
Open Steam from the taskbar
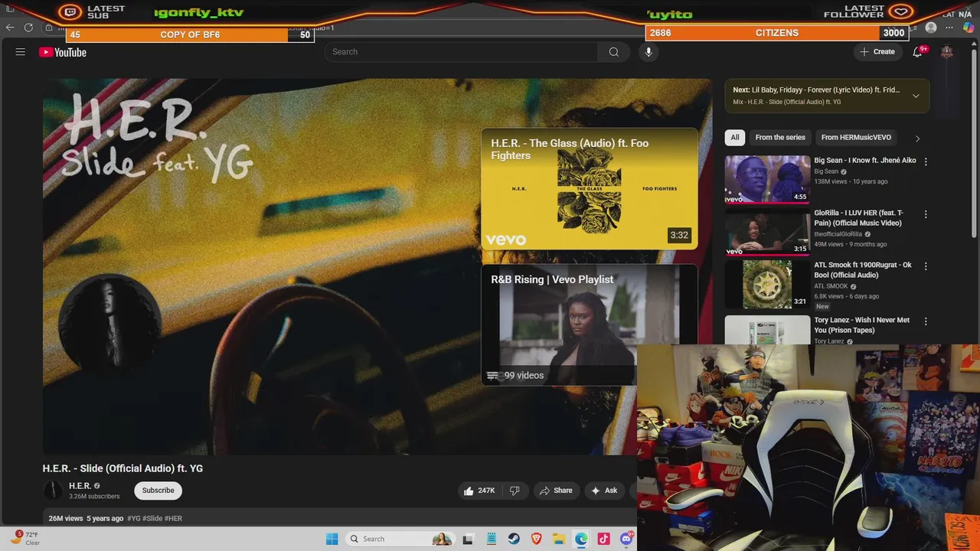coord(514,539)
